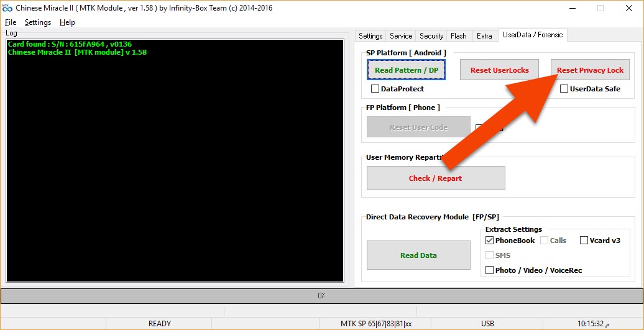Switch to the Extra tab
Image resolution: width=644 pixels, height=330 pixels.
[x=484, y=36]
